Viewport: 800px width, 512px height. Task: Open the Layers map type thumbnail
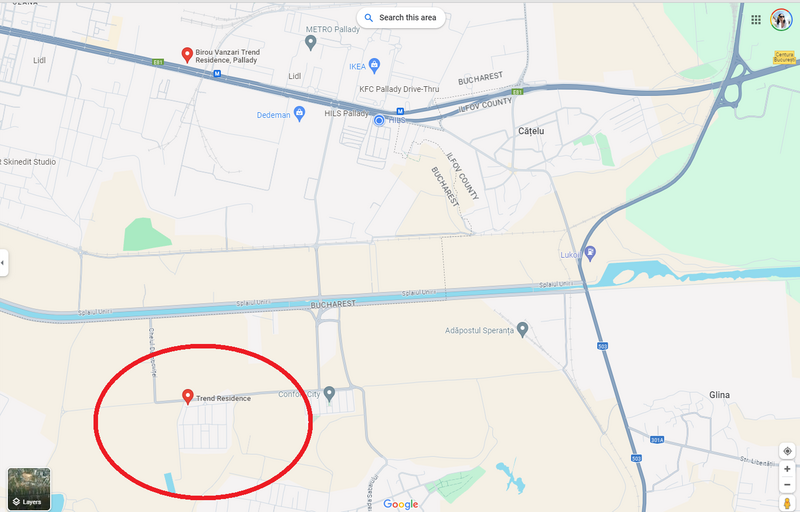[29, 489]
